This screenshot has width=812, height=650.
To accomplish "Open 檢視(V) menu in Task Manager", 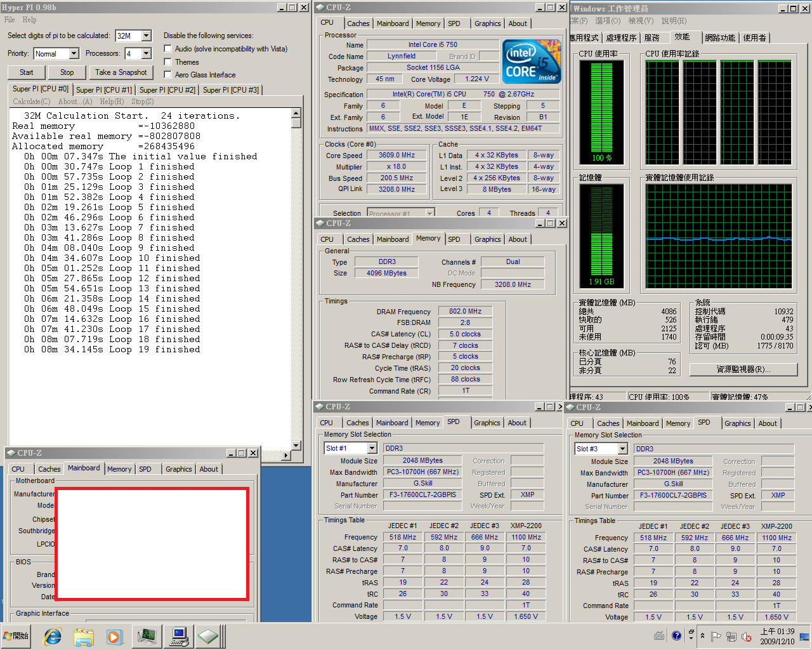I will pos(640,21).
